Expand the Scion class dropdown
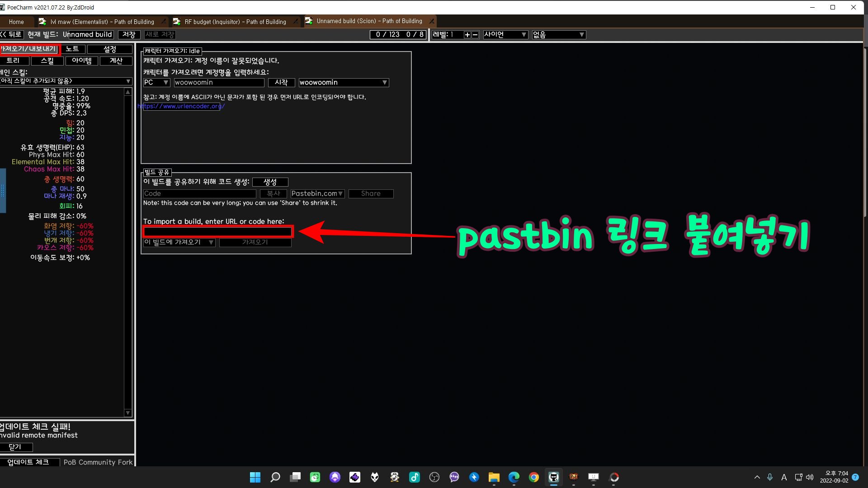 click(505, 35)
